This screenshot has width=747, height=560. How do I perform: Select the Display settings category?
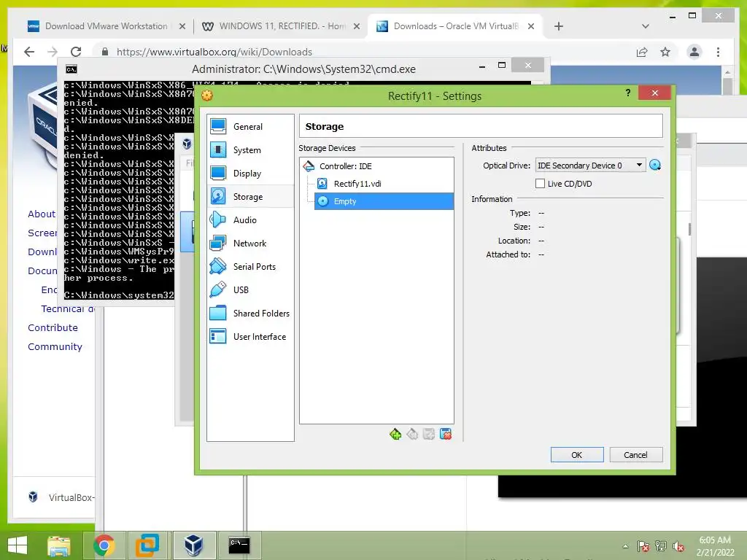pyautogui.click(x=250, y=174)
